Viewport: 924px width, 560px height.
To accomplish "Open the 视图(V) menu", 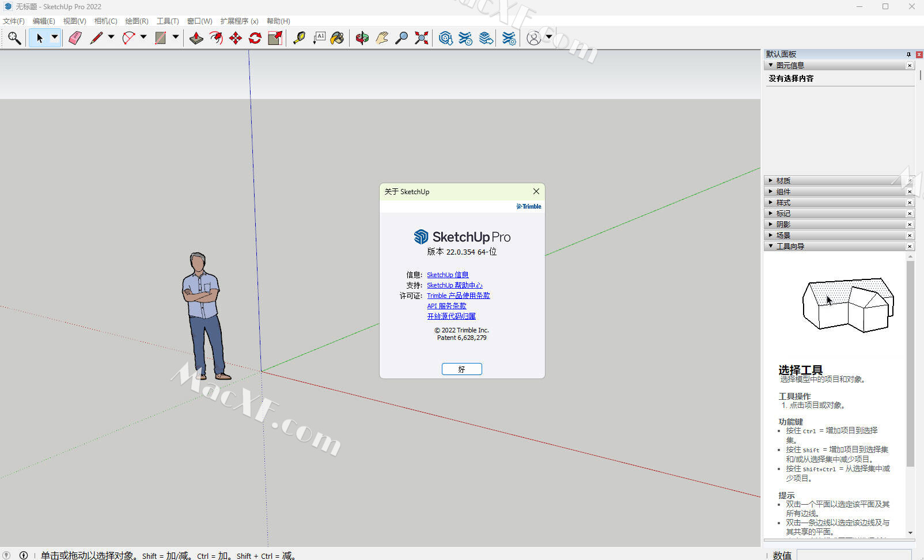I will click(74, 21).
